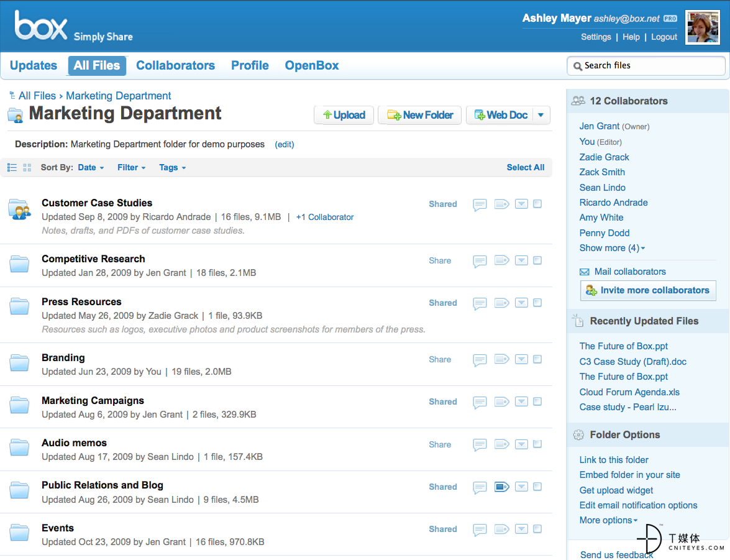Open the Help page

click(631, 37)
